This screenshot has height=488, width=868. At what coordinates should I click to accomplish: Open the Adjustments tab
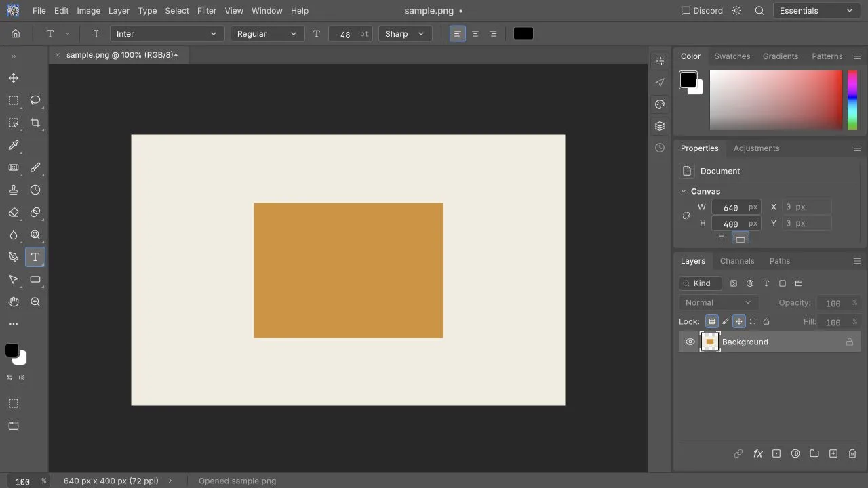tap(757, 148)
